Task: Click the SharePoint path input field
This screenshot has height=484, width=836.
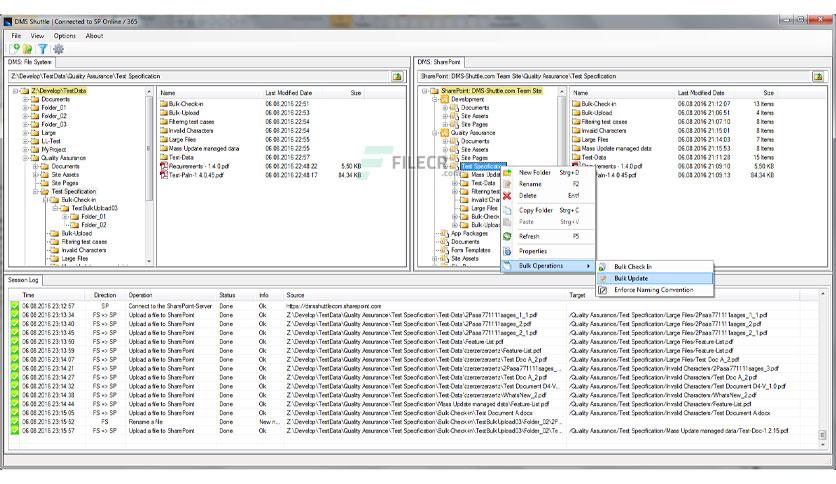Action: pos(614,76)
